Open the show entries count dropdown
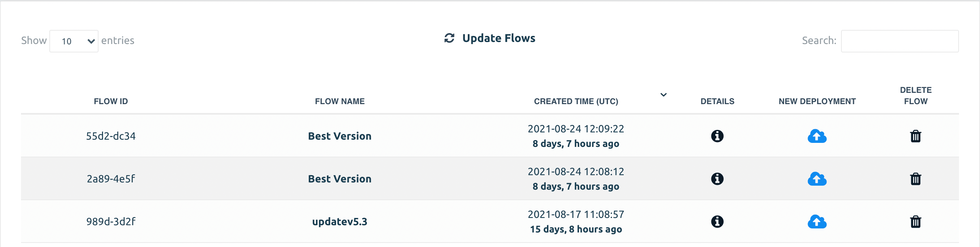The image size is (980, 247). click(x=74, y=41)
